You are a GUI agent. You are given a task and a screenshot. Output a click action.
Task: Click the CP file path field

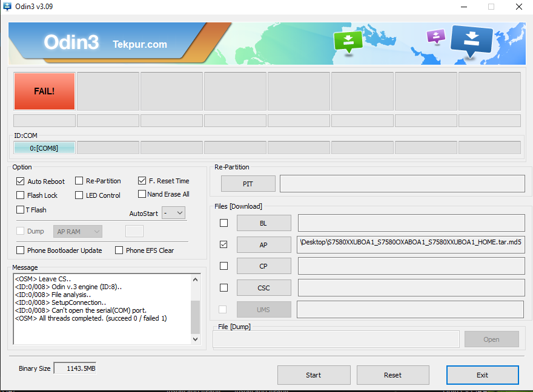point(411,266)
